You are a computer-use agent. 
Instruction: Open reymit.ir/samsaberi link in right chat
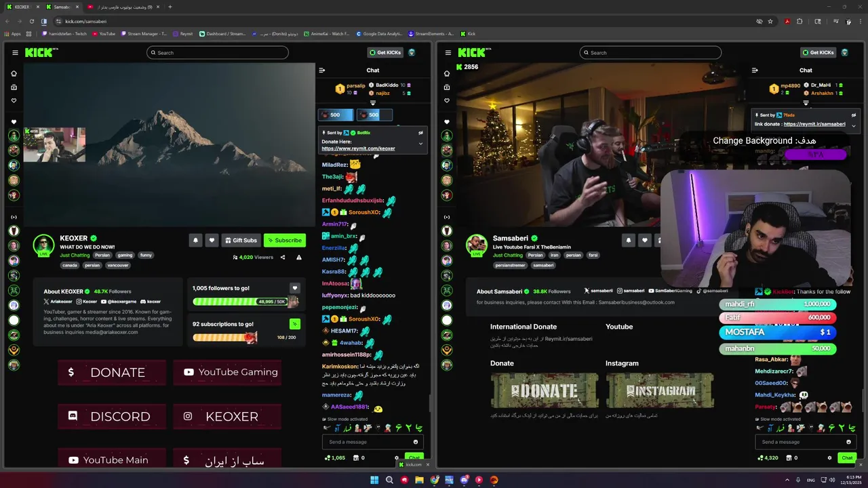814,124
